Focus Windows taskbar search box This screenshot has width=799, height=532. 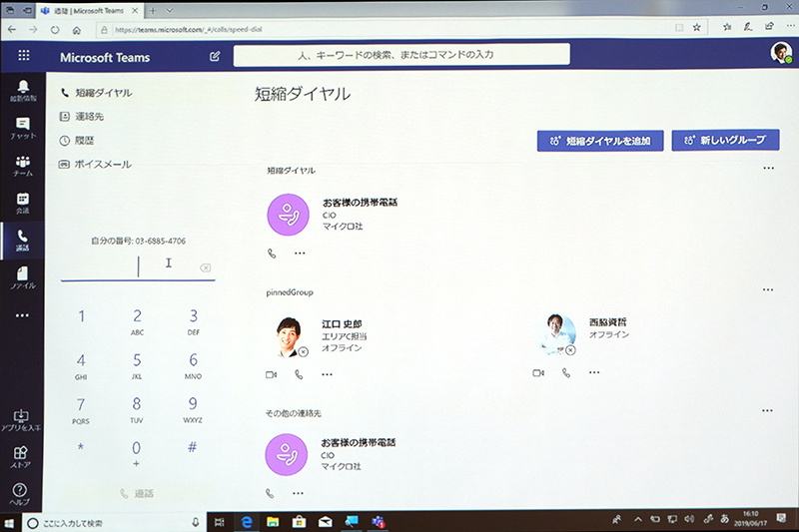113,523
